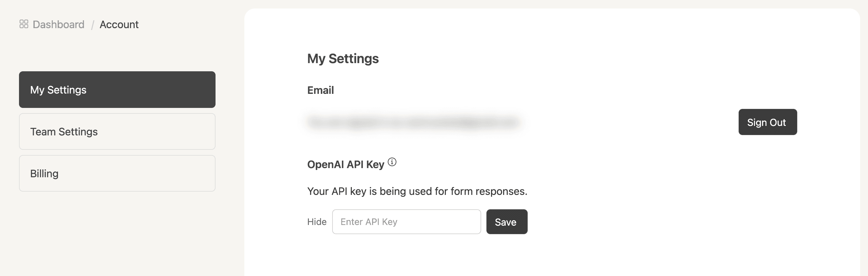Select the Email field label
Image resolution: width=868 pixels, height=276 pixels.
click(320, 90)
